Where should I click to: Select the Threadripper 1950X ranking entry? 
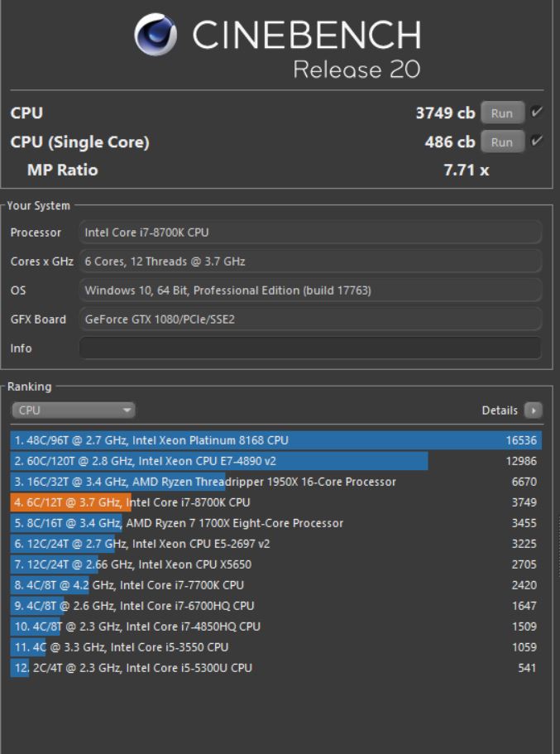coord(276,482)
